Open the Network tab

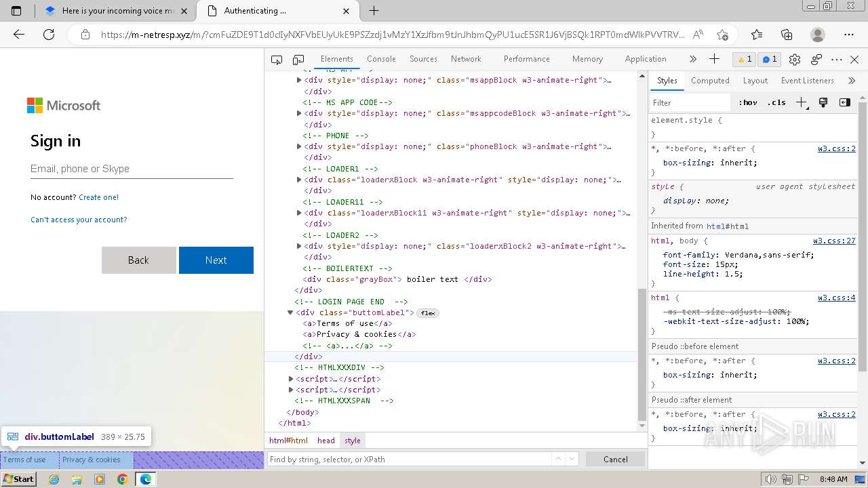click(466, 59)
